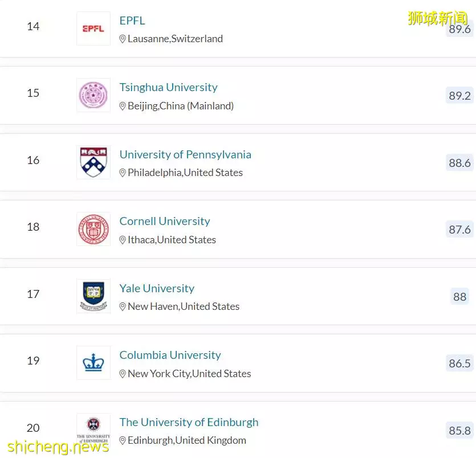
Task: Open the EPFL university link
Action: tap(132, 21)
